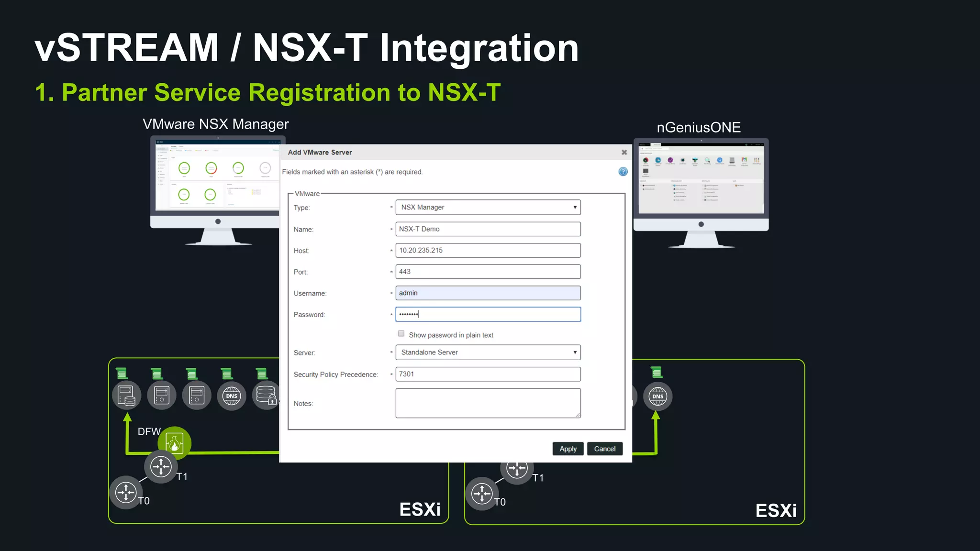
Task: Click the Notes text area
Action: coord(488,403)
